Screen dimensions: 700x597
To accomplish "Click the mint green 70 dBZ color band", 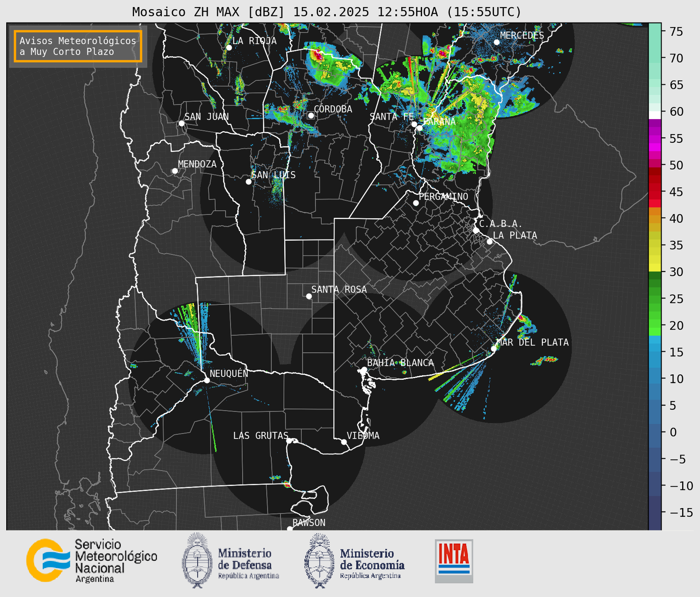I will (x=655, y=58).
